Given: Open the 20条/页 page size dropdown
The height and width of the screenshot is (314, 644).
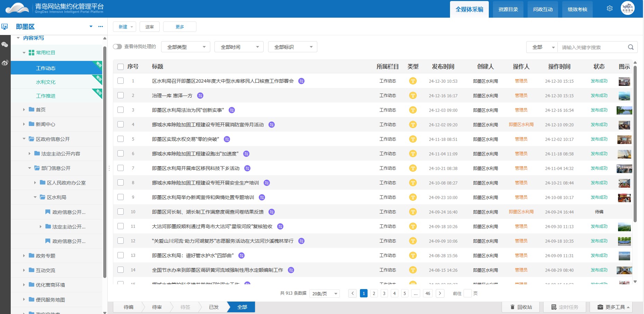Looking at the screenshot, I should pyautogui.click(x=325, y=294).
